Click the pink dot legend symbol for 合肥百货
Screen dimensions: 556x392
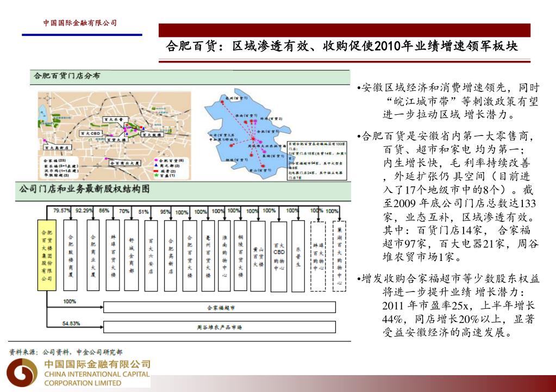click(x=155, y=161)
